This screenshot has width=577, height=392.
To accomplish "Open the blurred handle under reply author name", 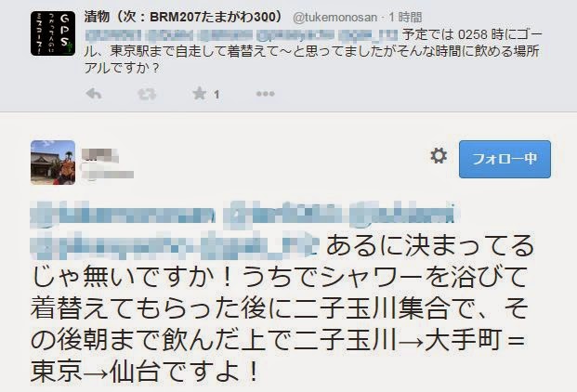I will [x=108, y=174].
